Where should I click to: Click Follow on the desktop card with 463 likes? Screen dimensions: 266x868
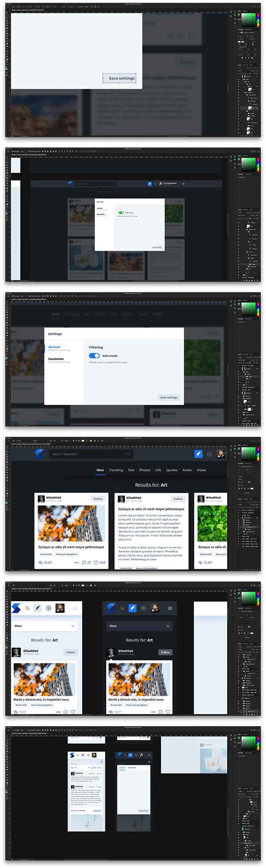point(98,499)
